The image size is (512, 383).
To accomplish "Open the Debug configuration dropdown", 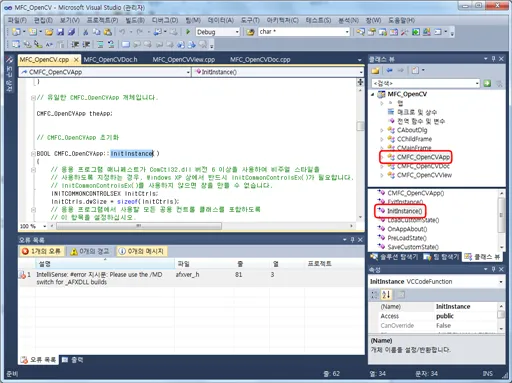I will coord(218,32).
